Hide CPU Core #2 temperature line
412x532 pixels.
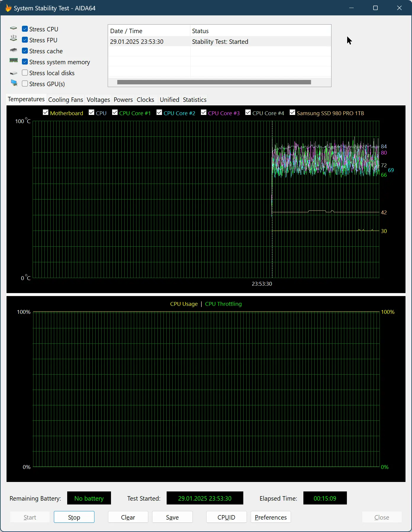pos(159,112)
